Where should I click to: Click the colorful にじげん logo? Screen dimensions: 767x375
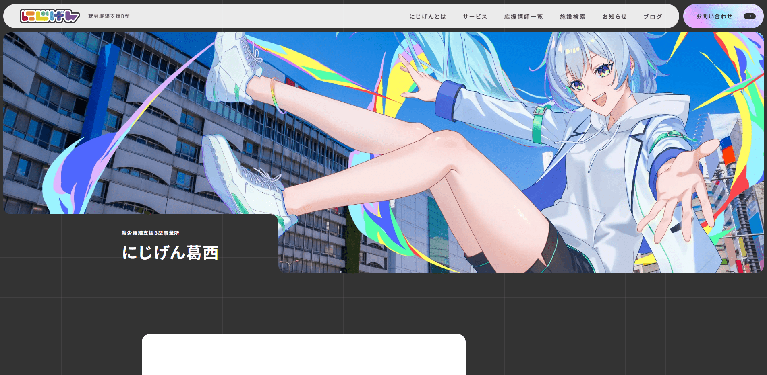pyautogui.click(x=49, y=16)
